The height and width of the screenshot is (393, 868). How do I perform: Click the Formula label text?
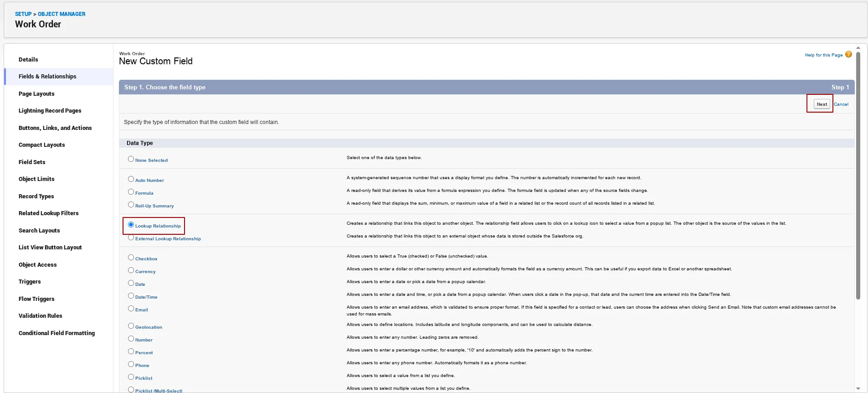144,193
